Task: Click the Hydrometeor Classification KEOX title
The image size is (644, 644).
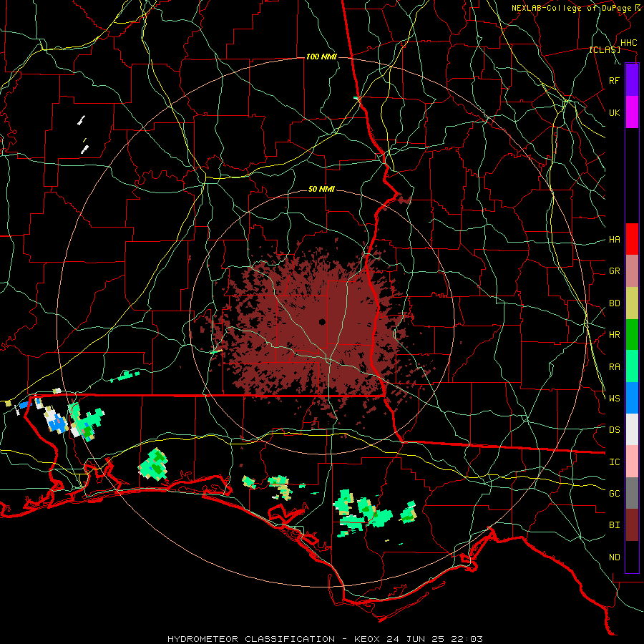Action: coord(325,639)
